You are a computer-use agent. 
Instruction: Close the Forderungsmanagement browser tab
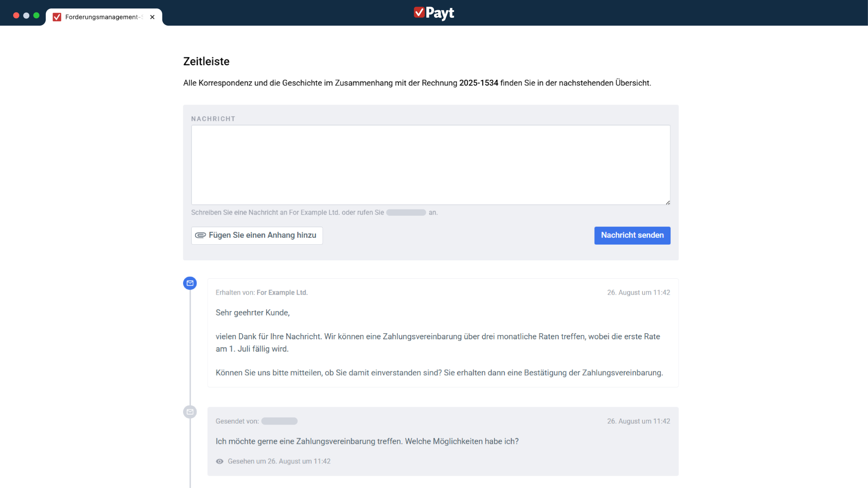point(152,17)
